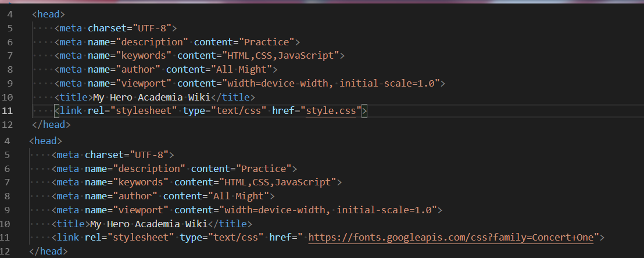Open the Google Fonts Concert+One URL
644x258 pixels.
pos(456,237)
